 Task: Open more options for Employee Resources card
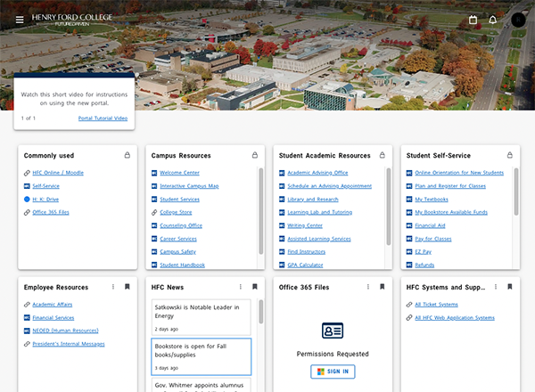tap(113, 287)
